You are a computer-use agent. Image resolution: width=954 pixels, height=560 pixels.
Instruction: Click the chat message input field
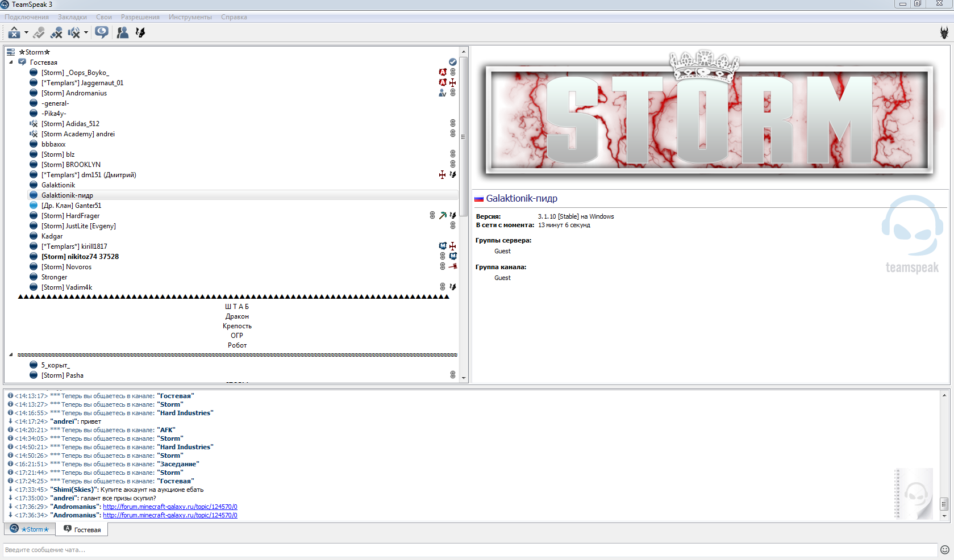(469, 549)
